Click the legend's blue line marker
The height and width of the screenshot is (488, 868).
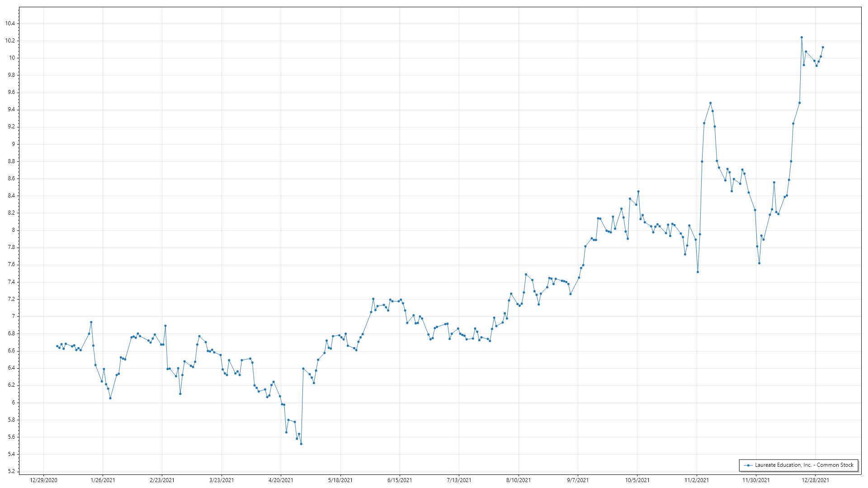click(748, 465)
